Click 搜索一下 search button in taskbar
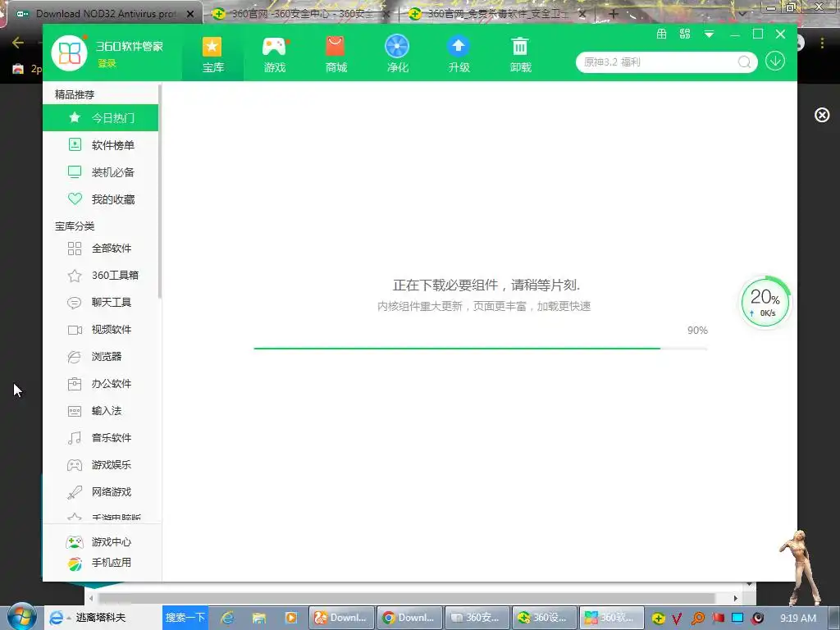 (x=185, y=617)
